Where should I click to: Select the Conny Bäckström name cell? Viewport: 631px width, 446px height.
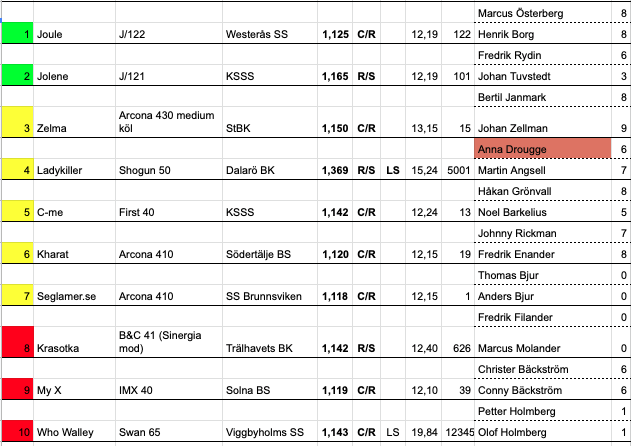coord(541,390)
